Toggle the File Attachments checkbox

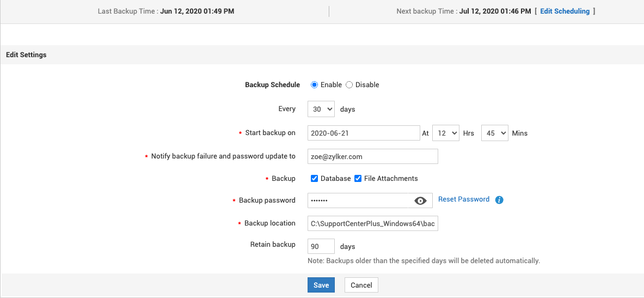click(358, 179)
